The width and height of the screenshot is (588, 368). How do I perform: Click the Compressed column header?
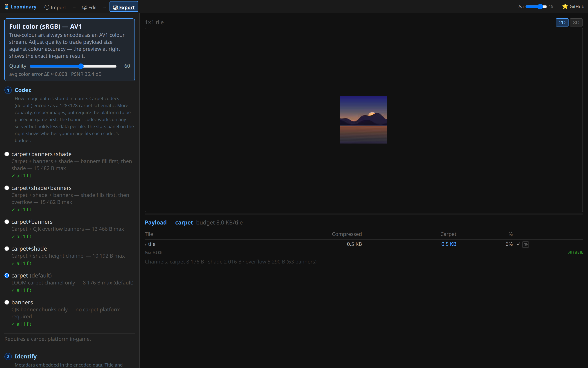coord(347,234)
